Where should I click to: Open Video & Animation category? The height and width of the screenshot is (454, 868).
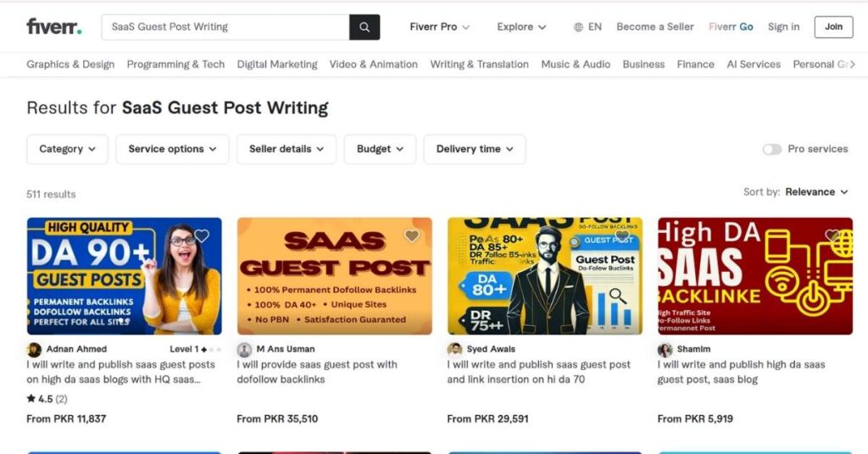point(374,64)
